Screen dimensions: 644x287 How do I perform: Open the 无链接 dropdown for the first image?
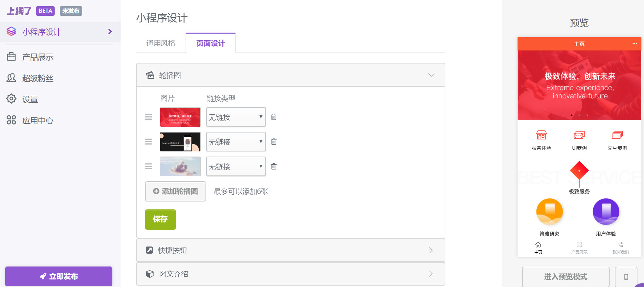coord(236,117)
